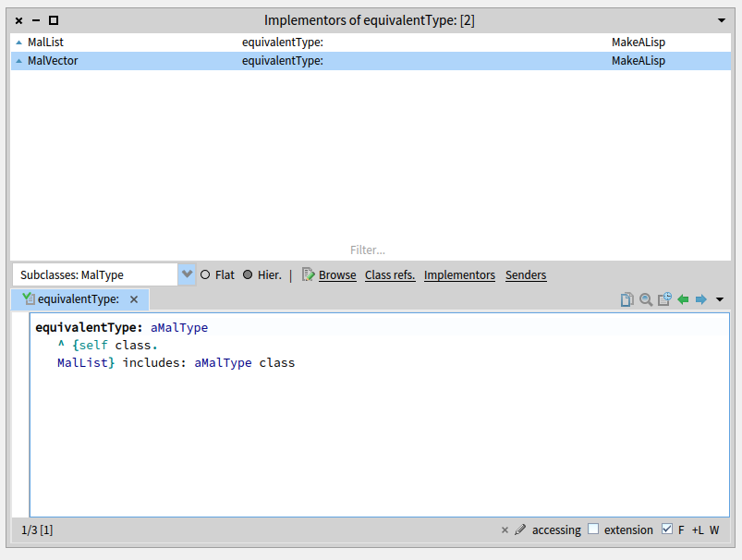Click the copy-to-clipboard icon above the code pane

tap(627, 299)
